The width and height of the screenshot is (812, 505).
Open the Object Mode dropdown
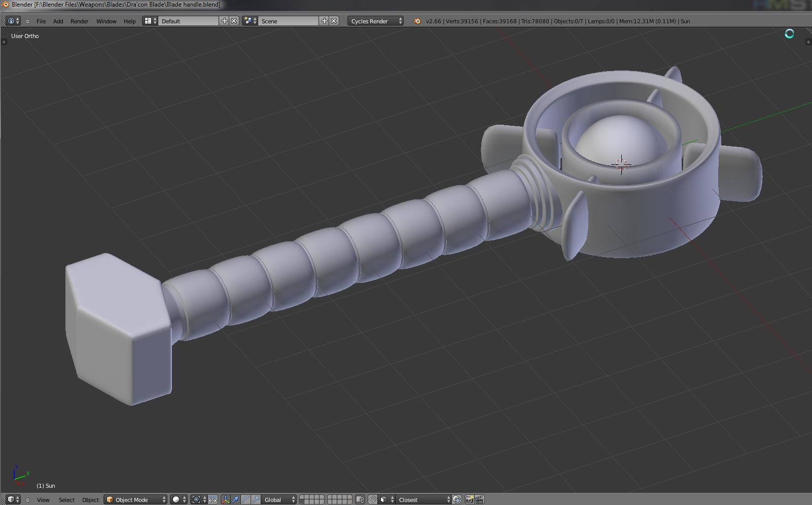pos(135,499)
